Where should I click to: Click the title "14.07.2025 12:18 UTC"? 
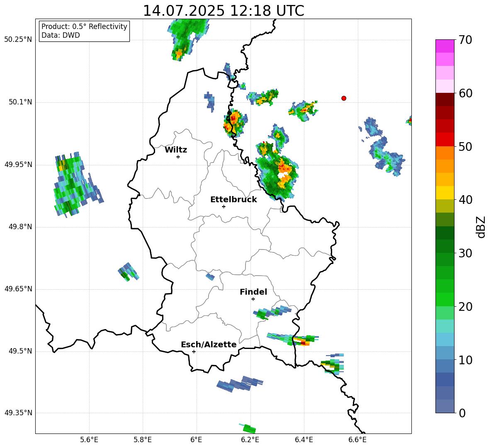point(223,11)
